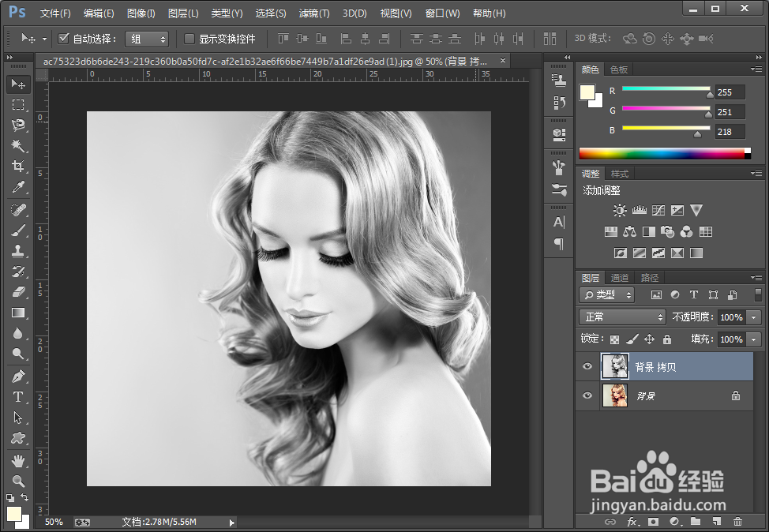The image size is (769, 532).
Task: Select the Rectangular Marquee tool
Action: coord(18,104)
